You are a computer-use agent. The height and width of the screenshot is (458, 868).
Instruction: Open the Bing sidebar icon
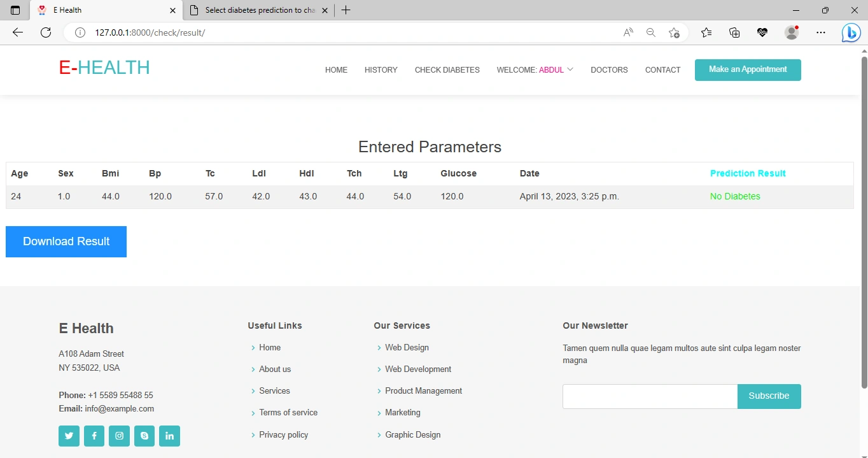click(851, 32)
